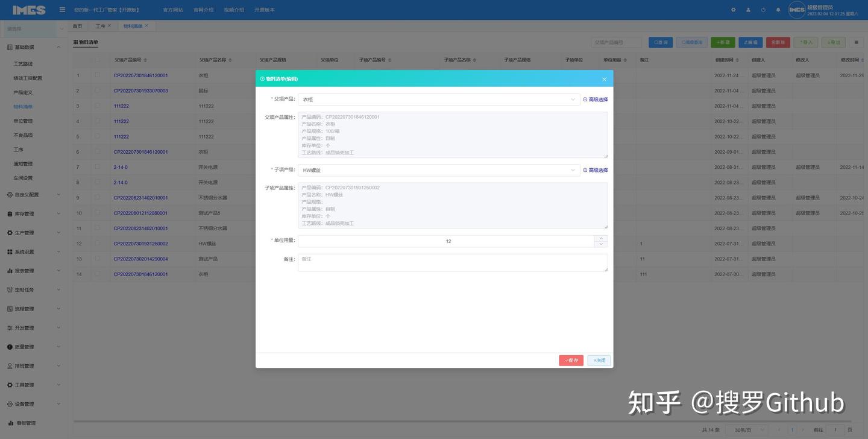Click the 超级管理员 avatar circle

(796, 10)
